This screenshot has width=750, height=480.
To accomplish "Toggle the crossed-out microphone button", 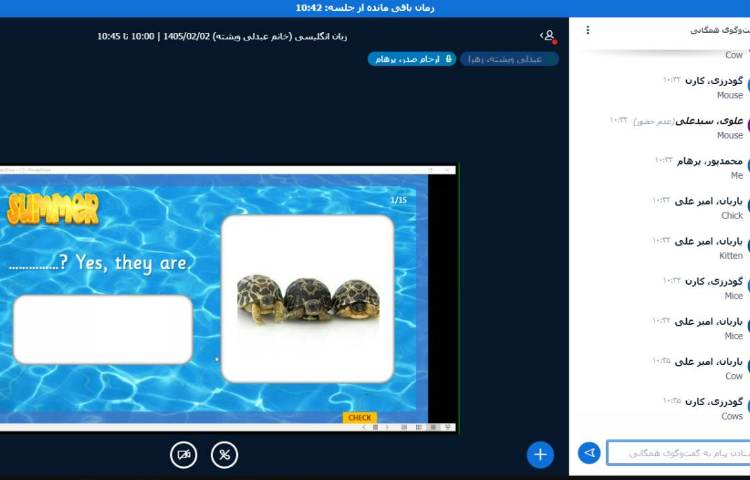I will click(x=224, y=455).
